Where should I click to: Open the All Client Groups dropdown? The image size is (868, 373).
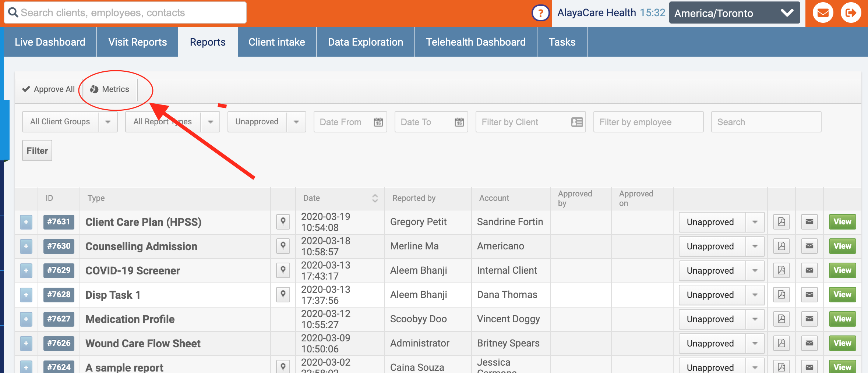point(70,122)
